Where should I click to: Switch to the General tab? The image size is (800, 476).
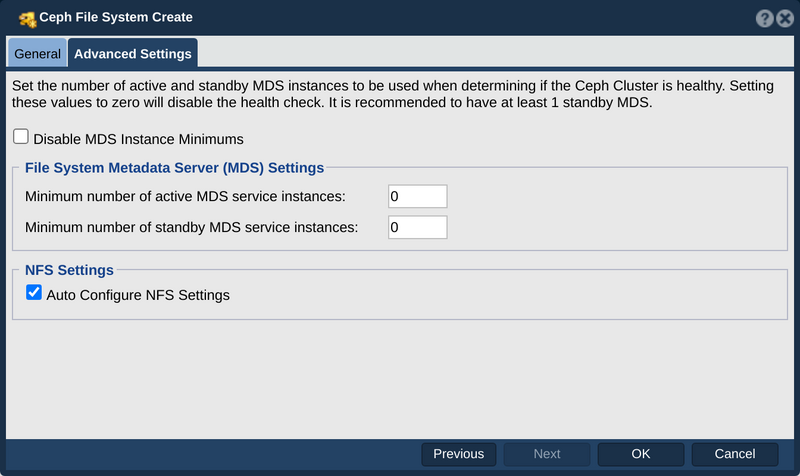37,53
